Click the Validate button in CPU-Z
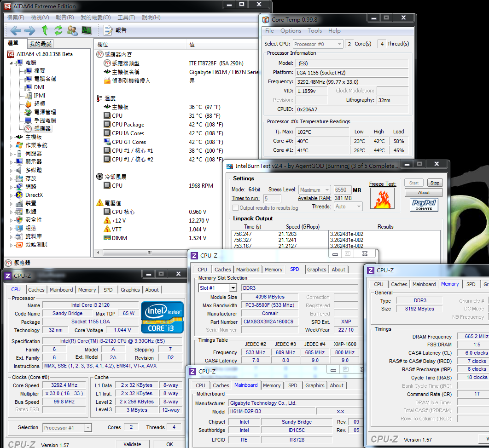 coord(132,444)
